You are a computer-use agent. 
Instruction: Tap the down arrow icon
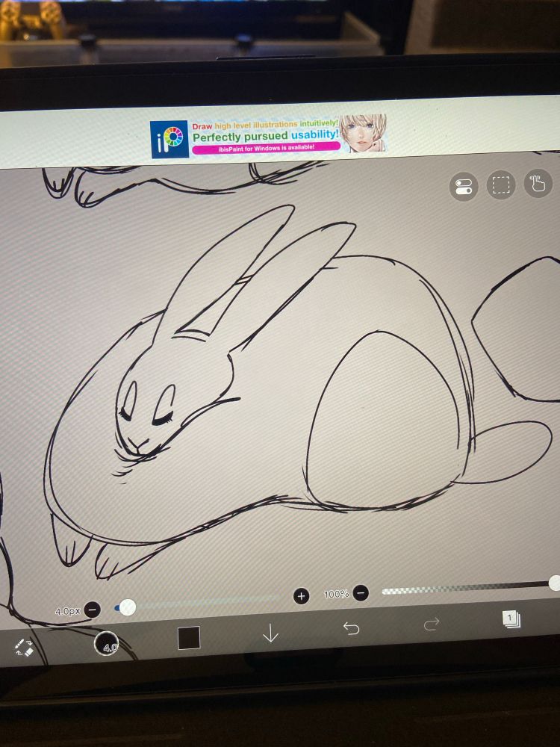pos(270,633)
